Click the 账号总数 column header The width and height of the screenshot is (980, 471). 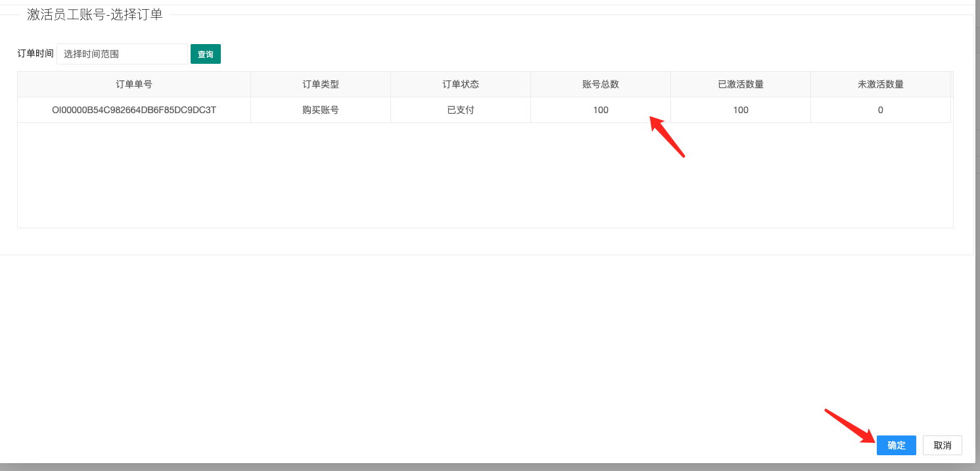tap(601, 84)
